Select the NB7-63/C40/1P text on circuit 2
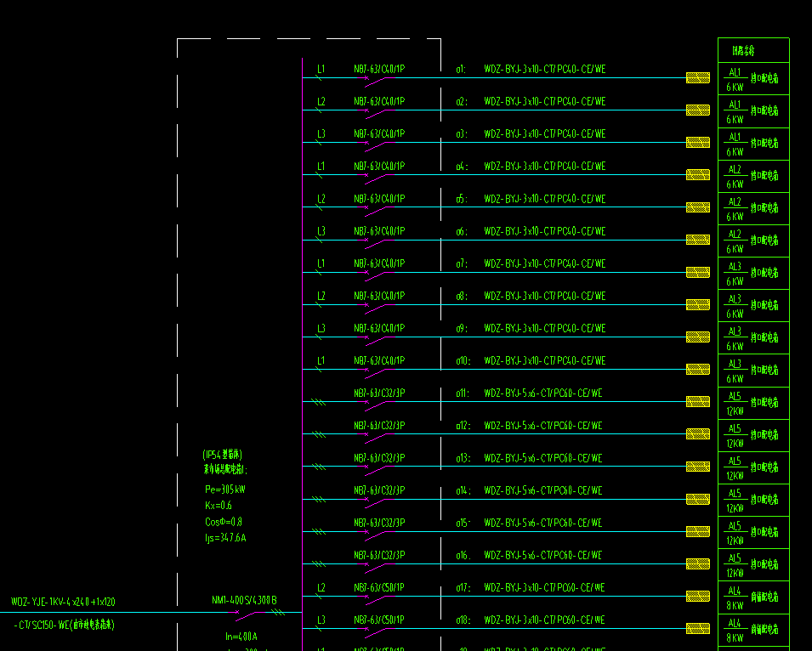Screen dimensions: 812x651 coord(379,101)
